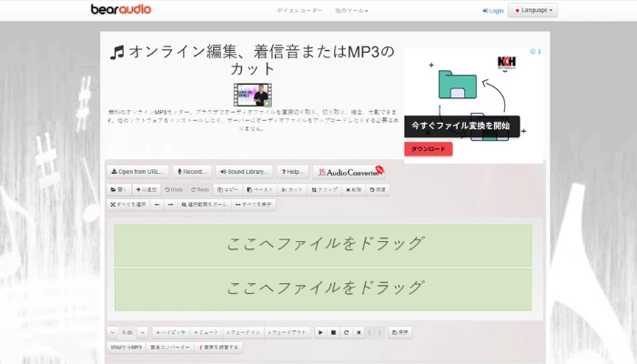Open the JS Audio Converter link

(x=349, y=172)
